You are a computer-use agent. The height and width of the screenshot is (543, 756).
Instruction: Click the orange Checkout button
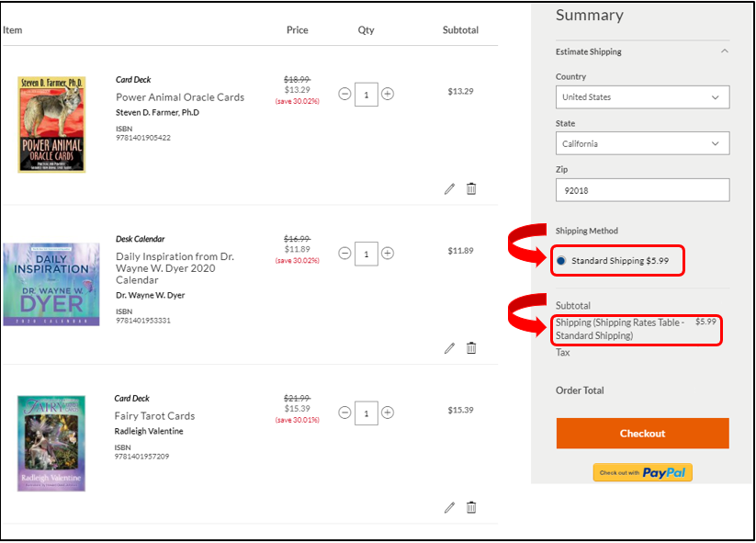[x=642, y=433]
